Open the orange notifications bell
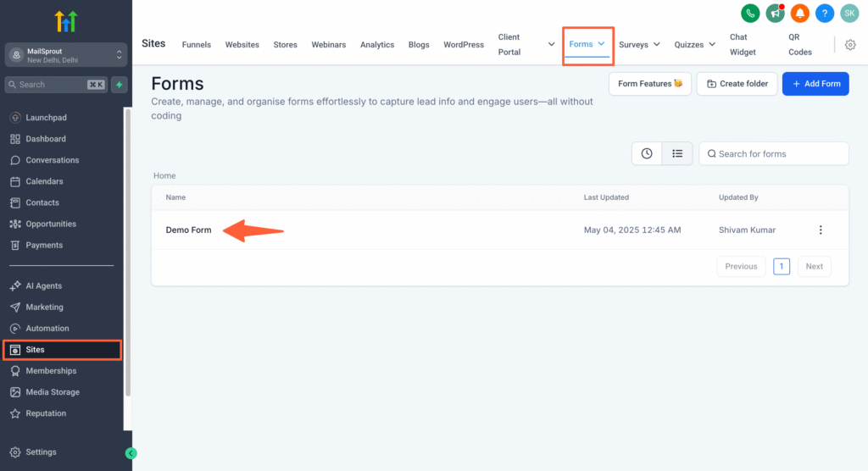Image resolution: width=868 pixels, height=471 pixels. [x=799, y=14]
